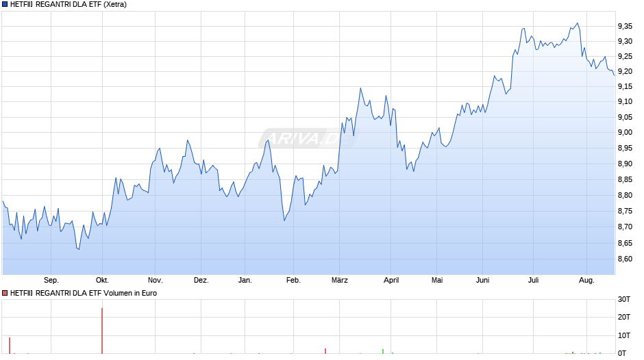The height and width of the screenshot is (360, 644).
Task: Click the 0T volume axis label
Action: 622,353
